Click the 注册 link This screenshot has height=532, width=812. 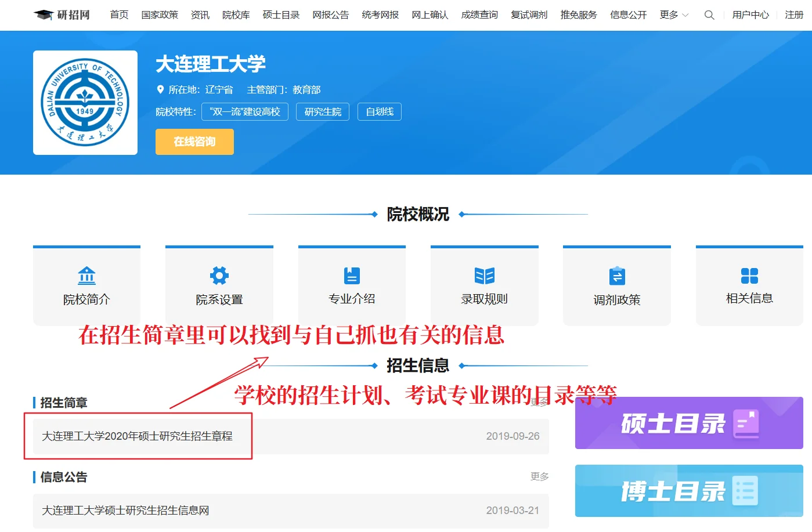pyautogui.click(x=794, y=15)
